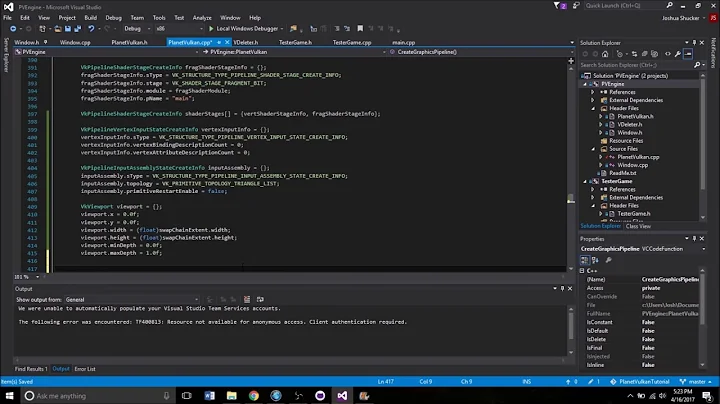Click the master branch button in status bar
The image size is (720, 404).
tap(696, 382)
